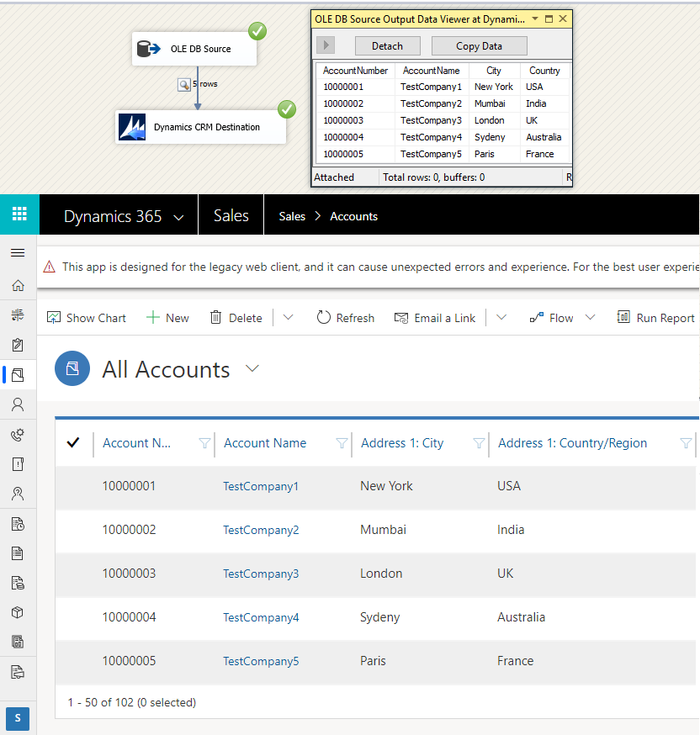Open the TestCompany5 account link

tap(261, 661)
